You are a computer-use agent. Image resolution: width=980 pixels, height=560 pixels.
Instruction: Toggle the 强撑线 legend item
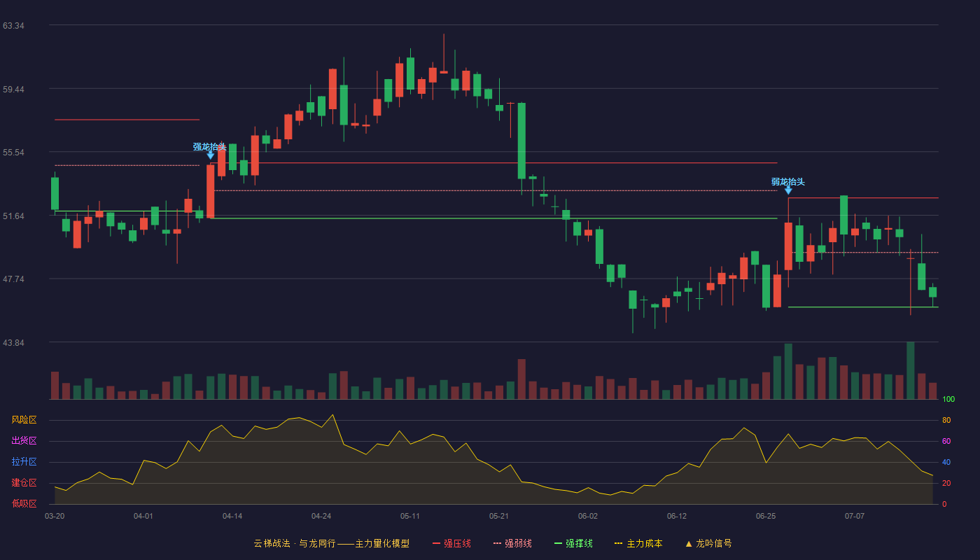(x=573, y=543)
